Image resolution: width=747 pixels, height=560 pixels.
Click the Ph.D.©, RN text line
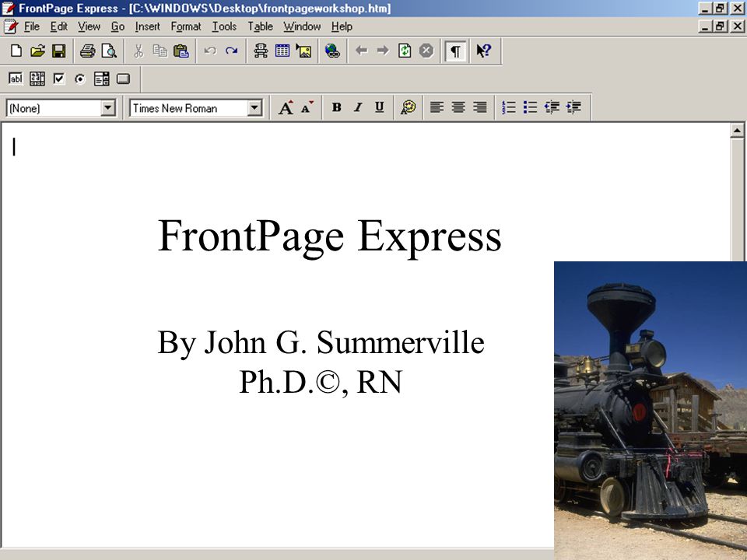(321, 382)
